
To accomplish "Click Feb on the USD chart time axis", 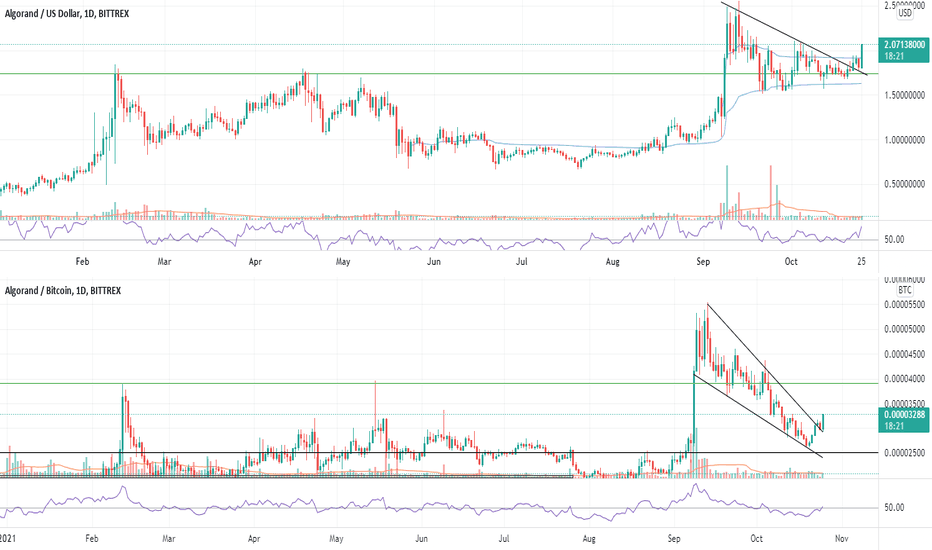I will (83, 262).
